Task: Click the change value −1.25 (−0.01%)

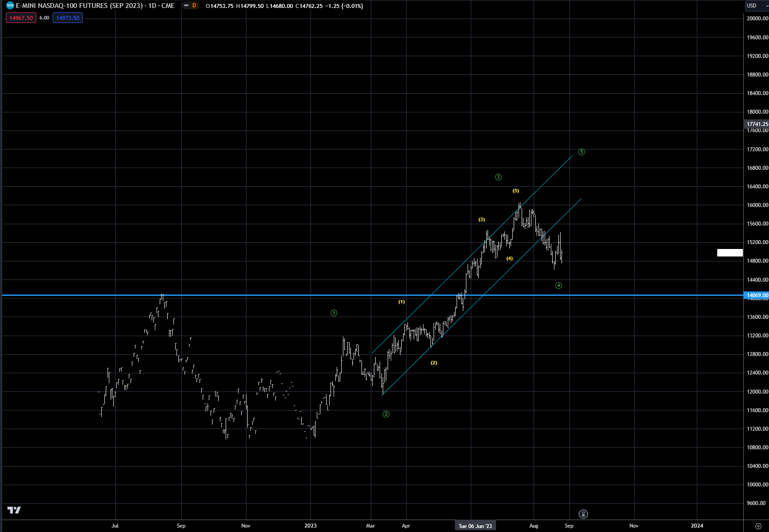Action: click(344, 6)
